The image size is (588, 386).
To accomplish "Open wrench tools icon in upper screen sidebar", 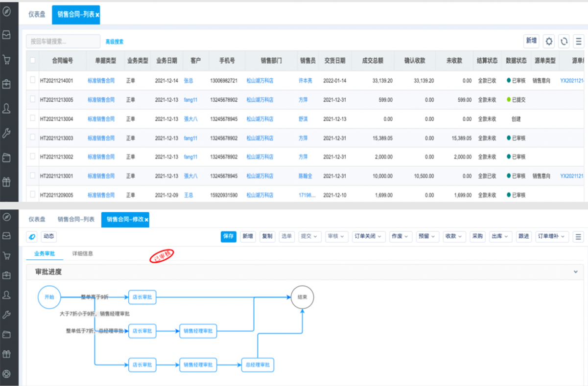I will pos(6,133).
